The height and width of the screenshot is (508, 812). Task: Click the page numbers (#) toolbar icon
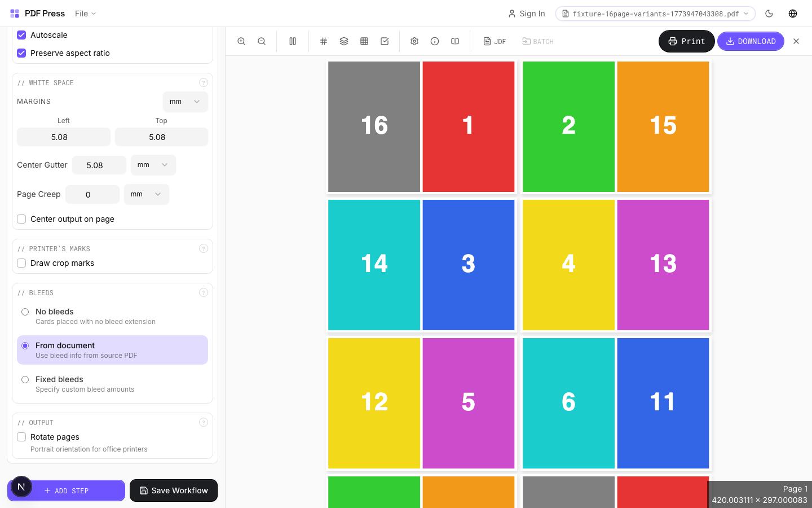click(x=324, y=41)
